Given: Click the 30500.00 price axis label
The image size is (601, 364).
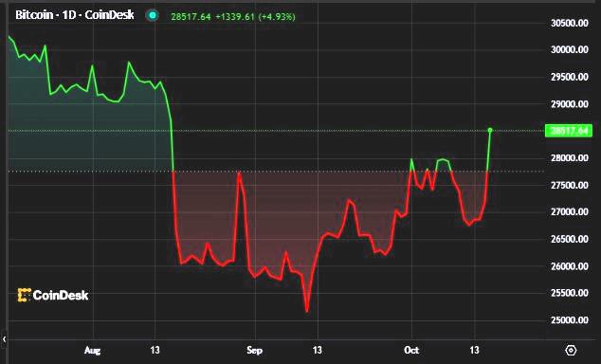Looking at the screenshot, I should (x=569, y=23).
